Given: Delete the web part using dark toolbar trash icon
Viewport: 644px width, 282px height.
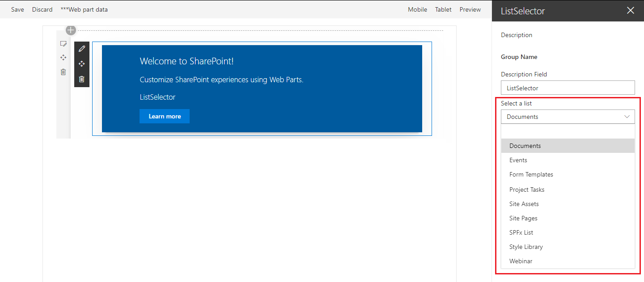Looking at the screenshot, I should coord(81,79).
